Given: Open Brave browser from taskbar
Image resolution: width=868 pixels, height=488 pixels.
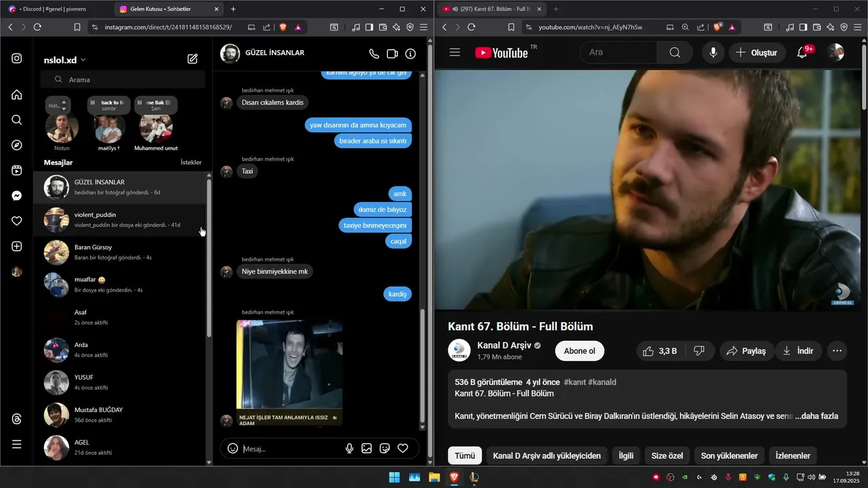Looking at the screenshot, I should point(454,477).
